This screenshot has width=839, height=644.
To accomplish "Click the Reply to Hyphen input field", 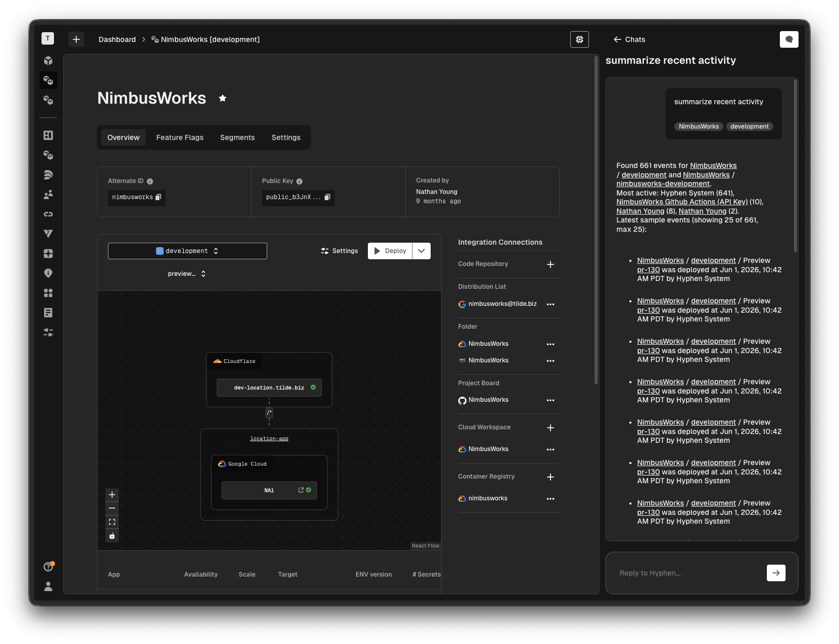I will (690, 573).
